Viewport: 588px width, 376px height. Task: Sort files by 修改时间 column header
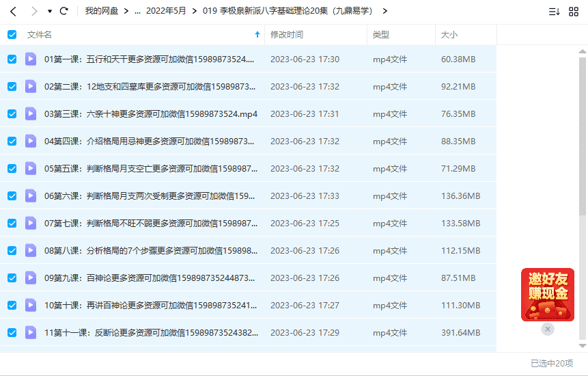pos(287,34)
